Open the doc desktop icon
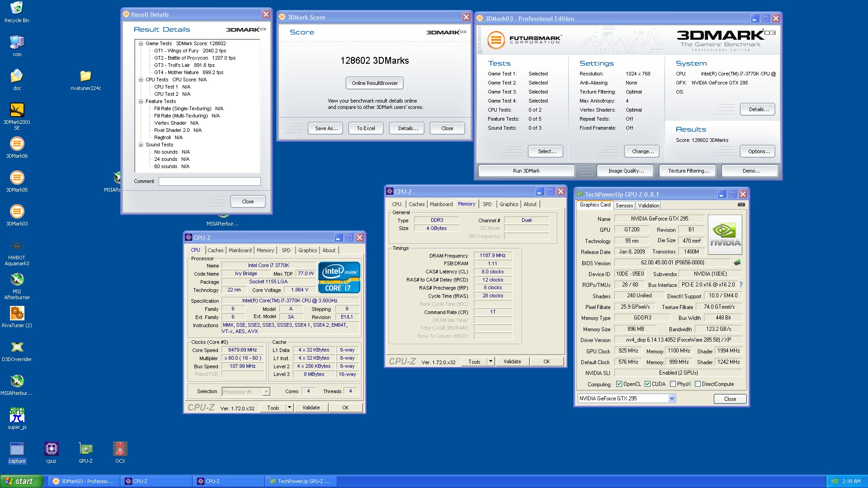868x488 pixels. 17,80
